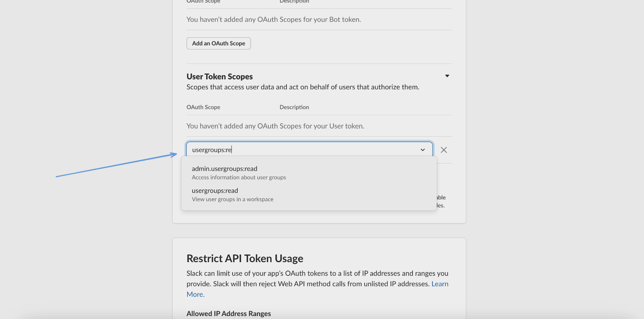The width and height of the screenshot is (644, 319).
Task: Open the Learn More link
Action: click(x=440, y=284)
